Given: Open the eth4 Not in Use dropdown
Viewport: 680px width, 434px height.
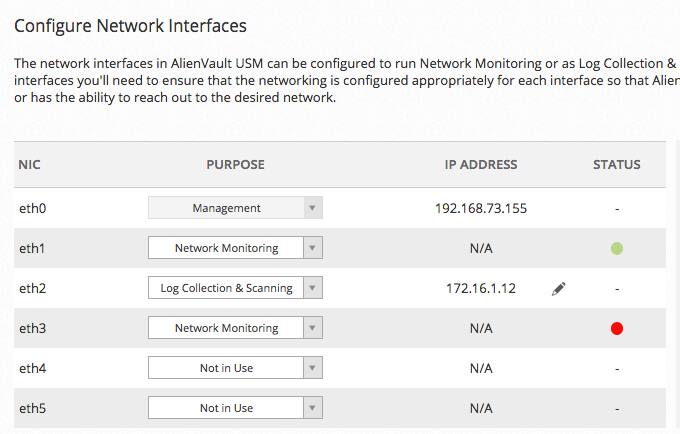Looking at the screenshot, I should [235, 368].
